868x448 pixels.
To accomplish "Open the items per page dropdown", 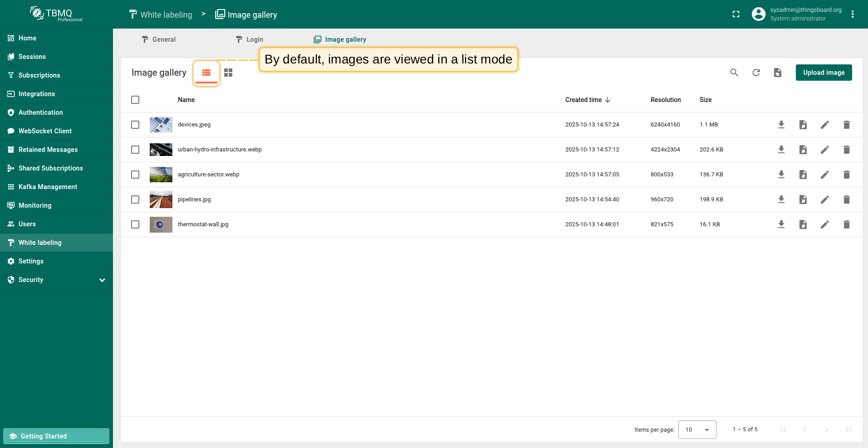I will click(697, 429).
